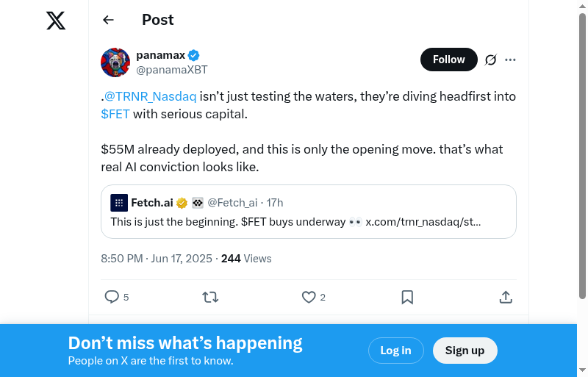
Task: Click the page vertical scrollbar
Action: (x=582, y=147)
